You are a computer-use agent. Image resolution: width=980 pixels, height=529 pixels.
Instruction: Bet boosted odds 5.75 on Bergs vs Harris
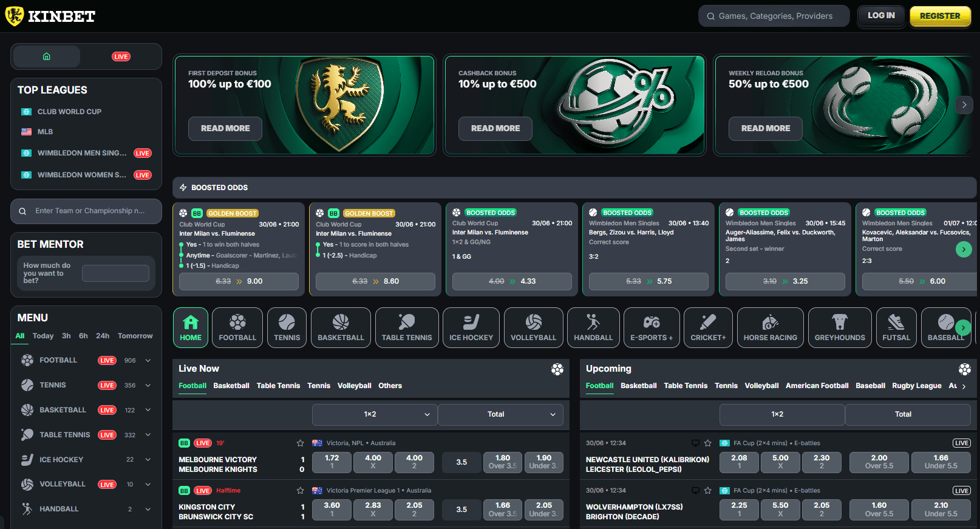(648, 282)
